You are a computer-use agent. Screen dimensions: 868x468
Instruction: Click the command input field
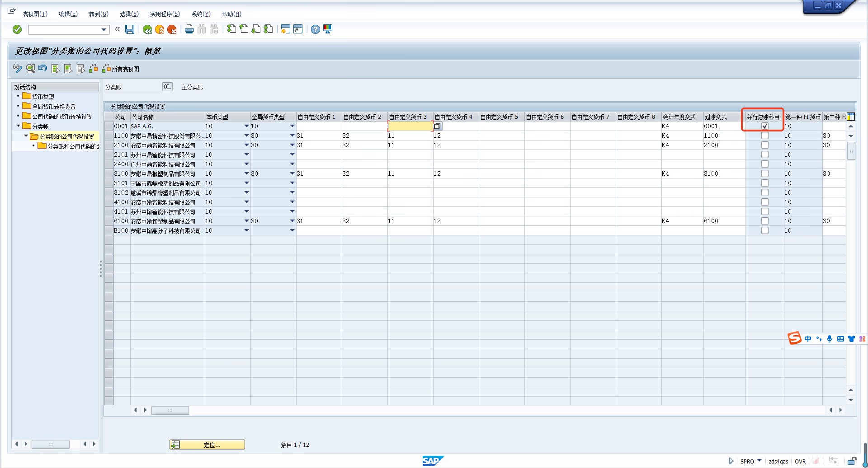pos(65,30)
